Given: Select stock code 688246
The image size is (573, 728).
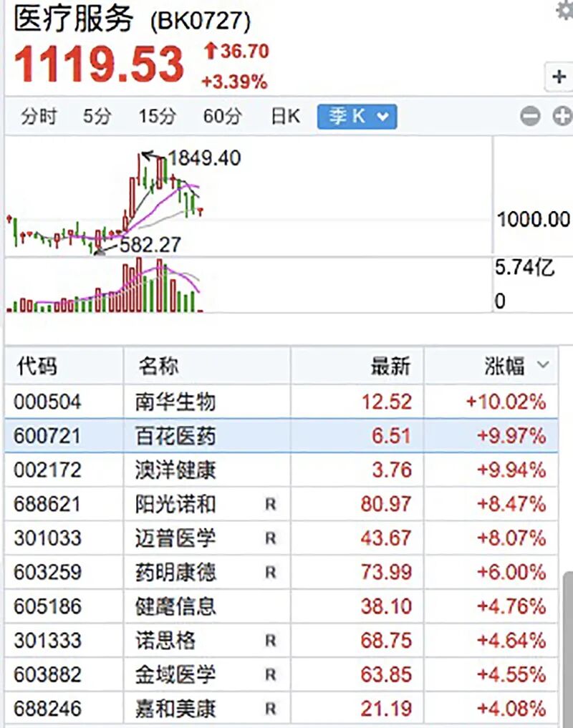Looking at the screenshot, I should 47,709.
